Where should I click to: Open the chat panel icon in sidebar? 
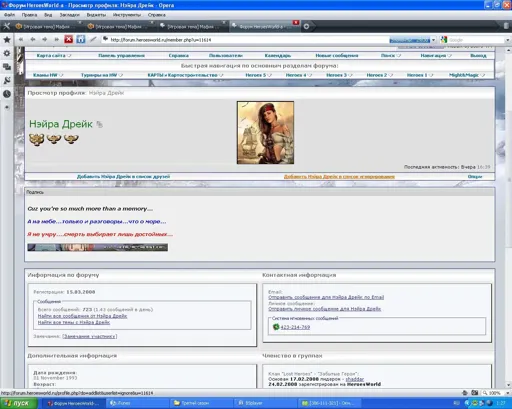(x=7, y=67)
